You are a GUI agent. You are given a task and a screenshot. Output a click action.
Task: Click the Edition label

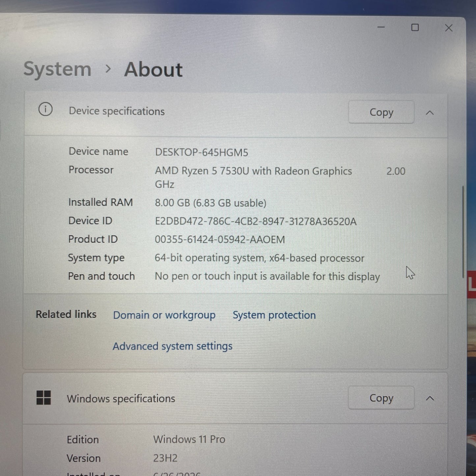pyautogui.click(x=83, y=439)
